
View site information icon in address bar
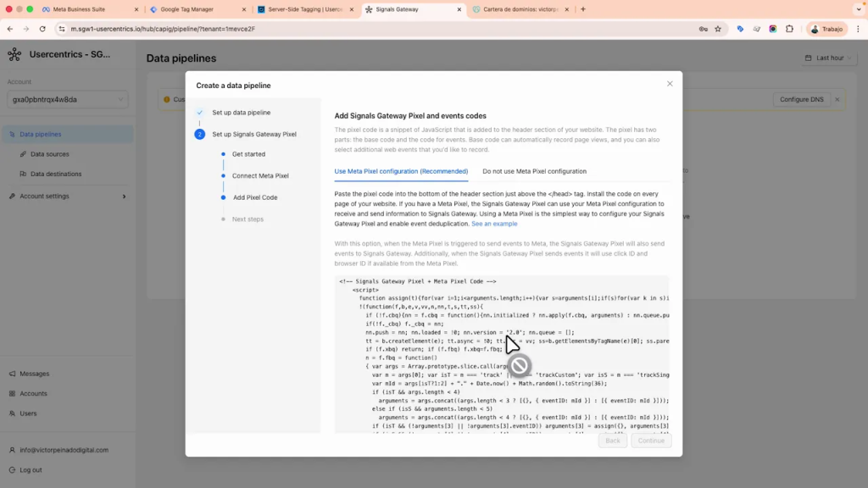click(61, 29)
